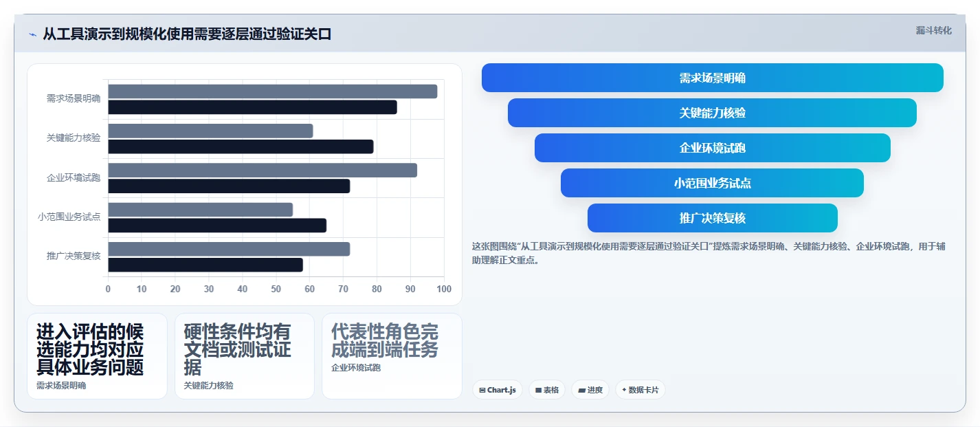Click the 企业环境试跑 chart axis label
This screenshot has width=980, height=427.
tap(74, 177)
